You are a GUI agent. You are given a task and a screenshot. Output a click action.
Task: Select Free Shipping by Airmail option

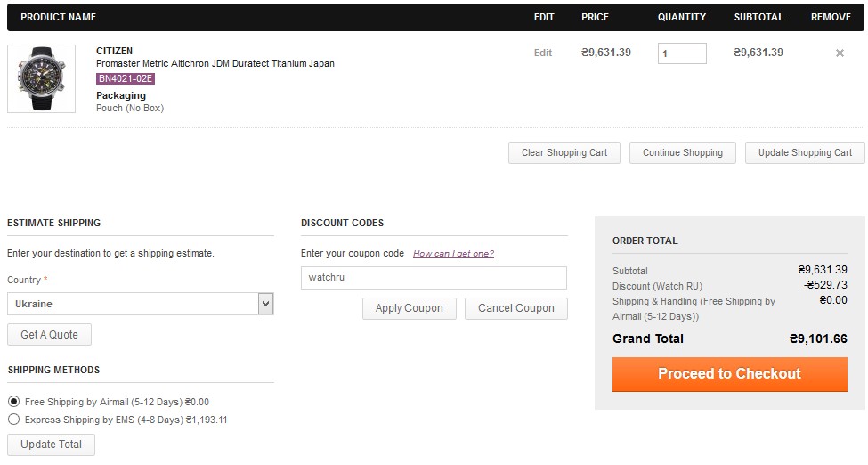point(13,402)
